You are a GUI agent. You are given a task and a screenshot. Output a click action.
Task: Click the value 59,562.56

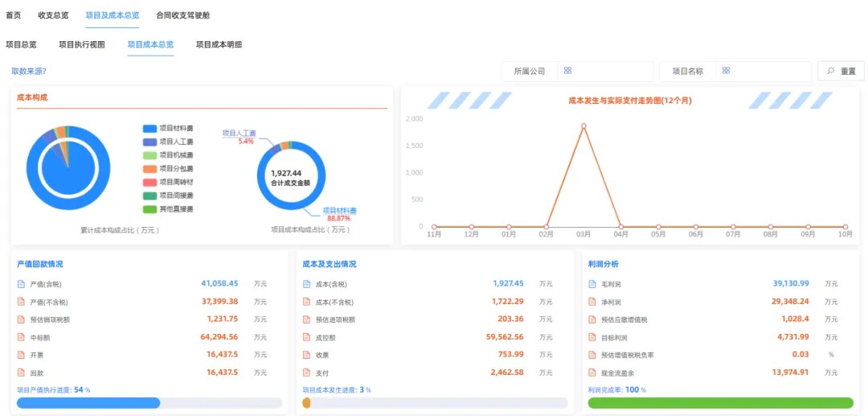(505, 336)
